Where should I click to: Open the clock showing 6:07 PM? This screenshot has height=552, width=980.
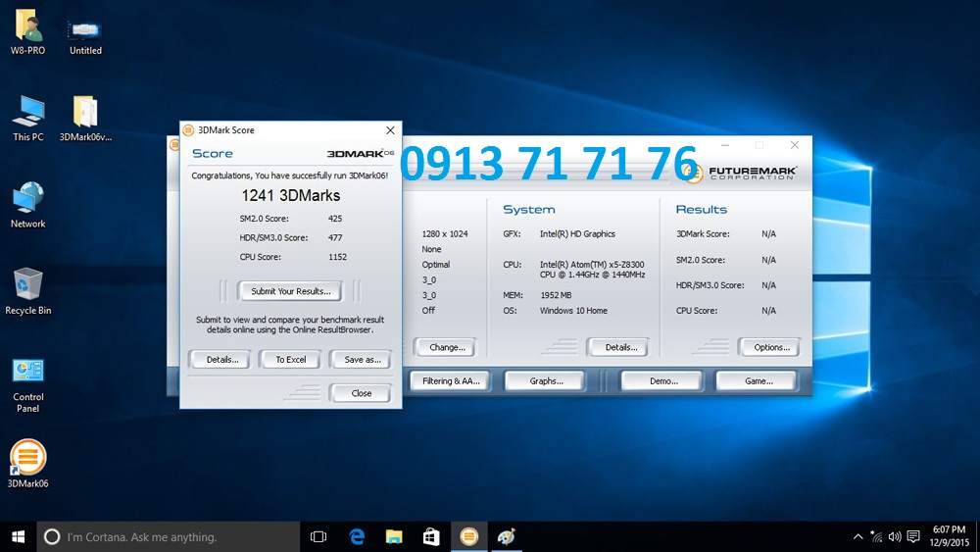[x=949, y=535]
